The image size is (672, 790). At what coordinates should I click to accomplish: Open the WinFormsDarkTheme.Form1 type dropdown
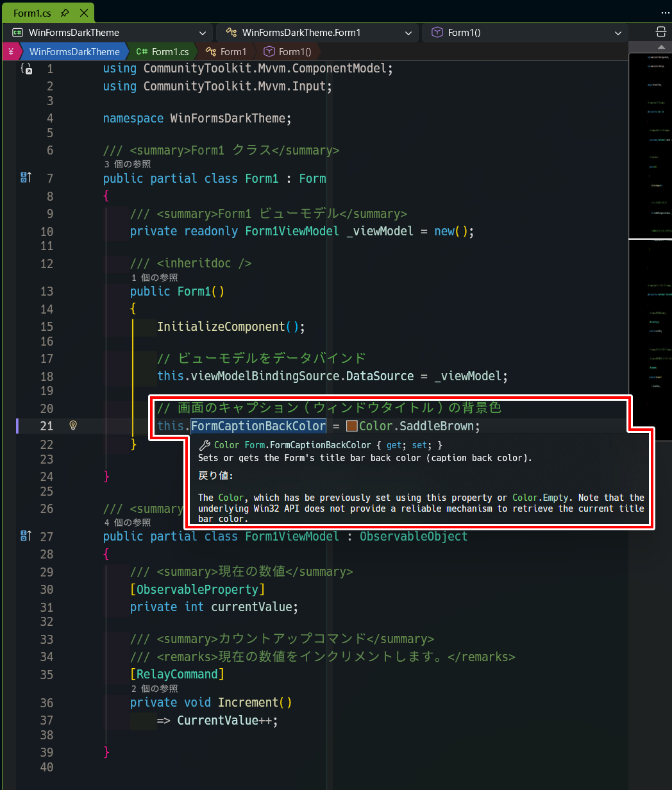click(x=317, y=33)
